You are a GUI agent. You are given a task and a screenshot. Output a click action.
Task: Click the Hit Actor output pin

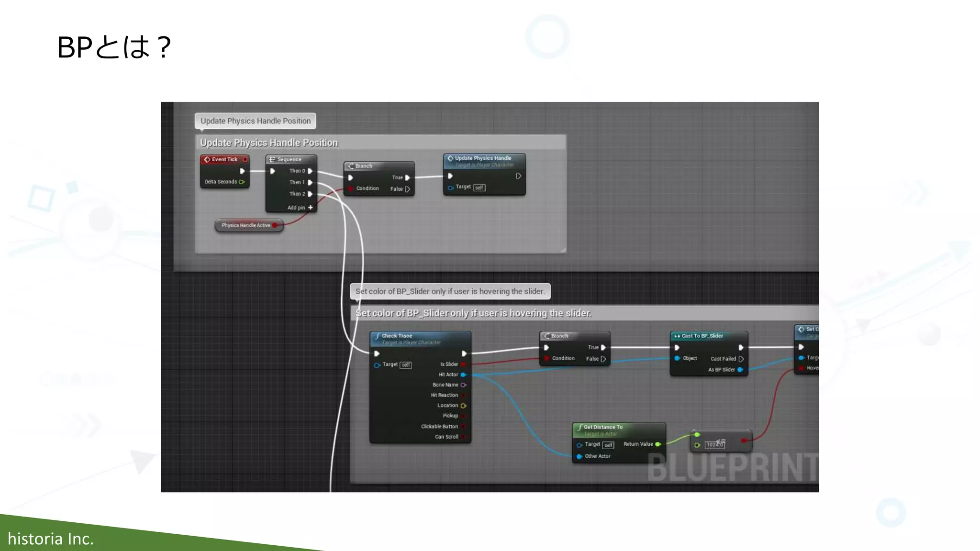tap(463, 375)
